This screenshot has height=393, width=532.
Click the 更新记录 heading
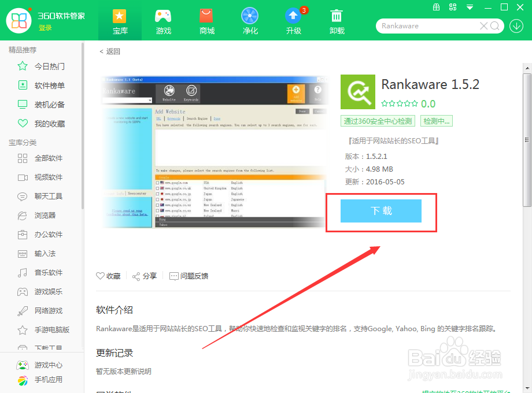click(114, 353)
